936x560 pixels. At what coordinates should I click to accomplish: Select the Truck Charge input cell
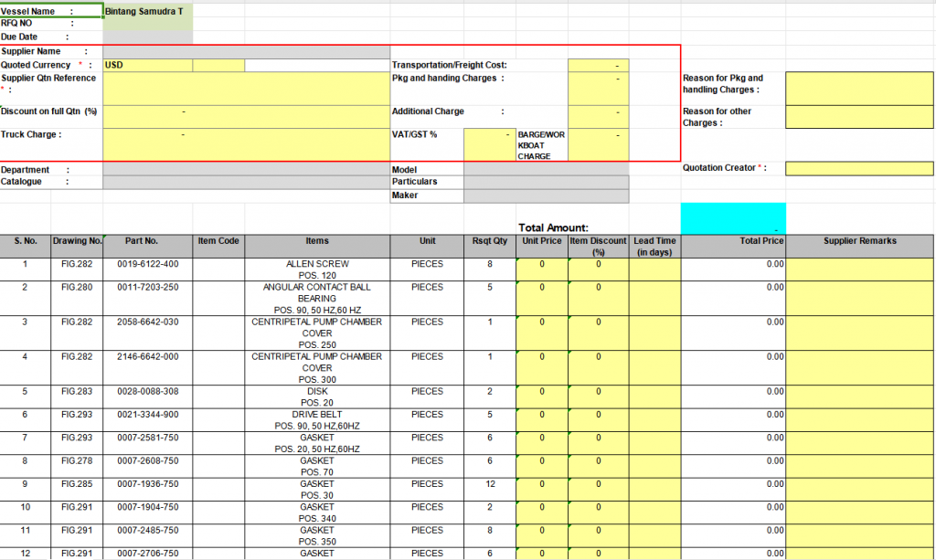point(246,143)
